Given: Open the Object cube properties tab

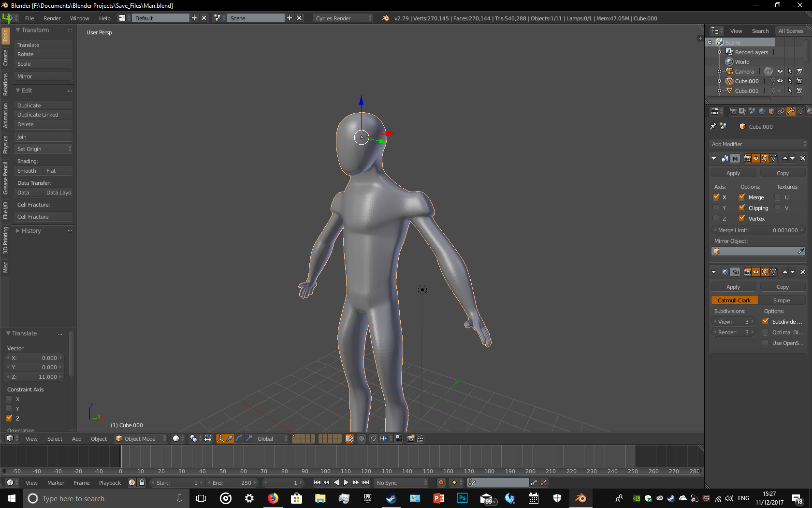Looking at the screenshot, I should (x=771, y=111).
